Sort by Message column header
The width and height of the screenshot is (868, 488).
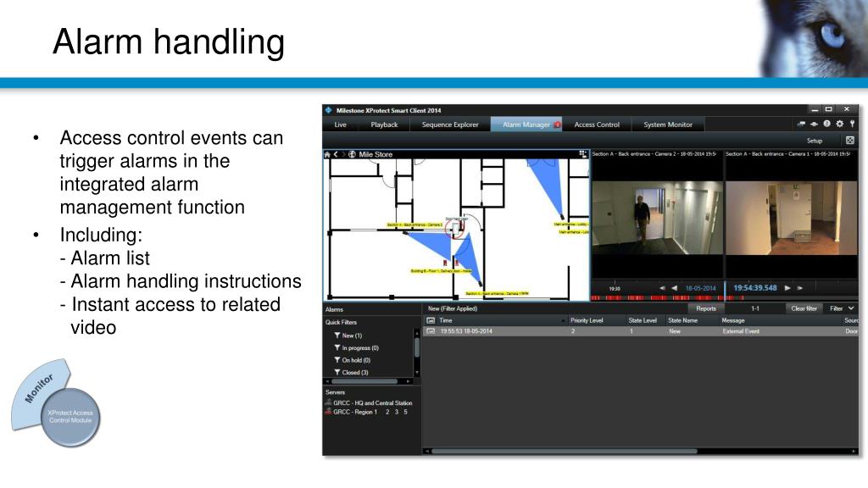point(780,320)
